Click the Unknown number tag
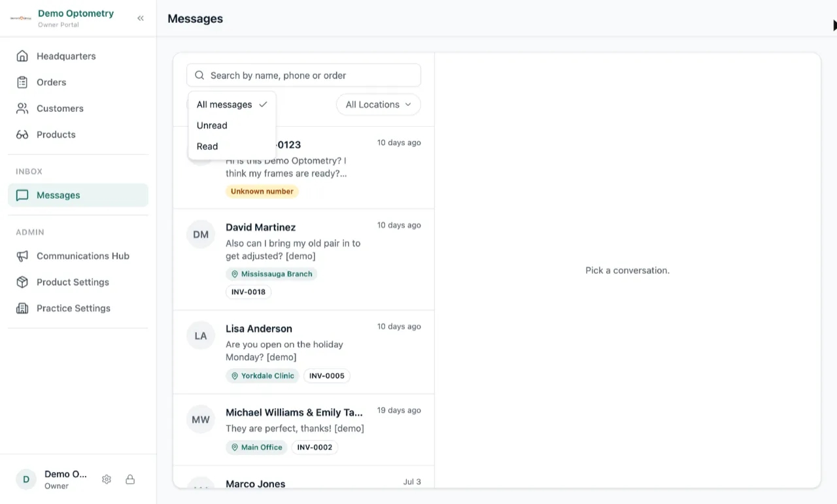 (x=262, y=192)
